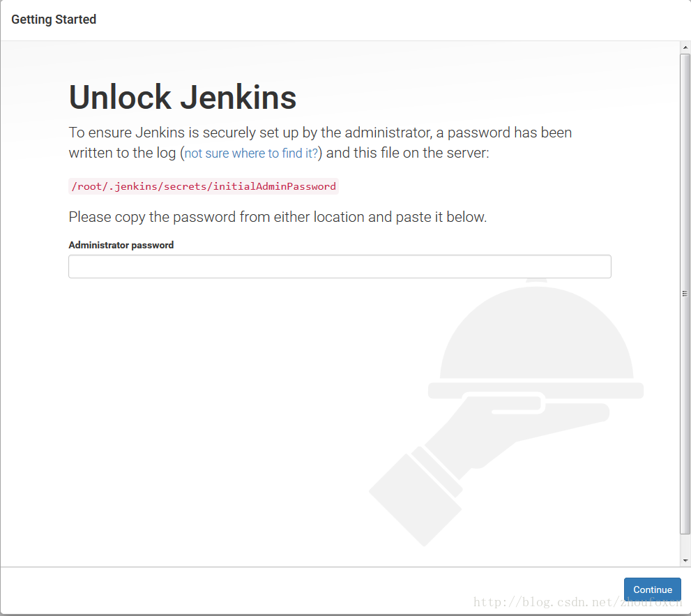Click the "To ensure Jenkins is securely" paragraph
The height and width of the screenshot is (616, 691).
pyautogui.click(x=320, y=133)
